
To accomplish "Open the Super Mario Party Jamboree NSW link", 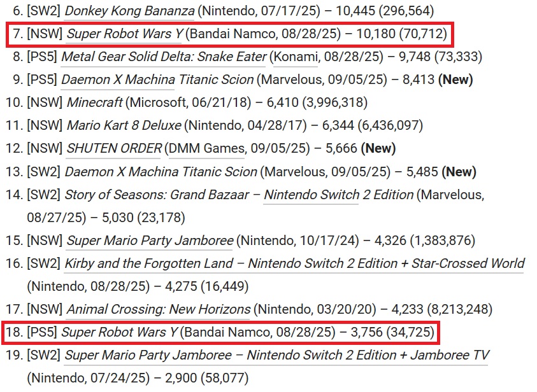I will (150, 241).
